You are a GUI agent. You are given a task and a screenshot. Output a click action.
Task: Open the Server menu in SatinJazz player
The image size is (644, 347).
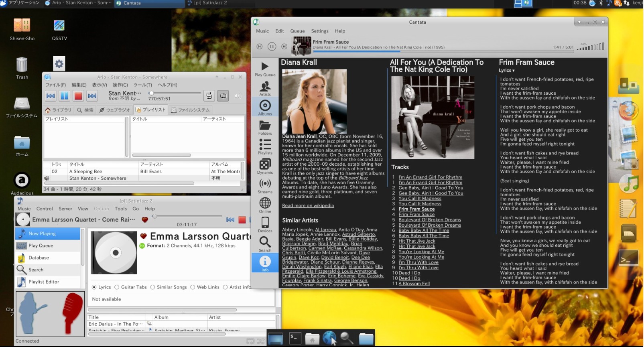tap(65, 209)
